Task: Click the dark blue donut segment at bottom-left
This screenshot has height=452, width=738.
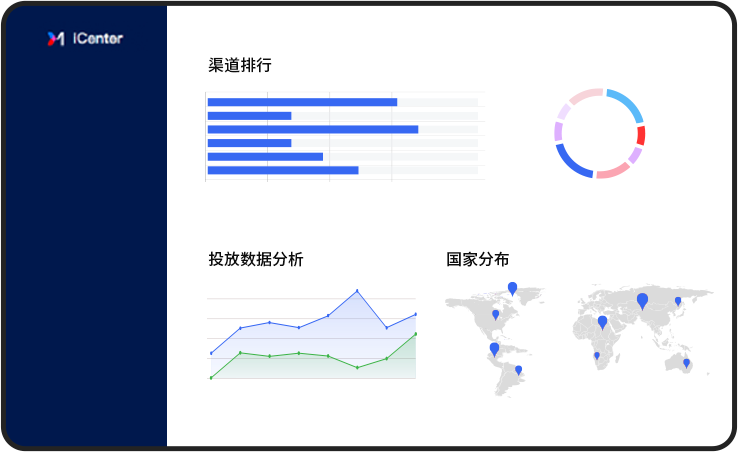Action: (572, 164)
